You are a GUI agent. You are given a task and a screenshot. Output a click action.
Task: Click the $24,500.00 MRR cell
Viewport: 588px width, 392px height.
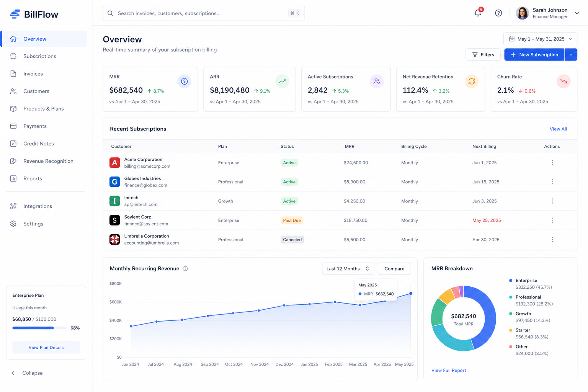pos(356,163)
